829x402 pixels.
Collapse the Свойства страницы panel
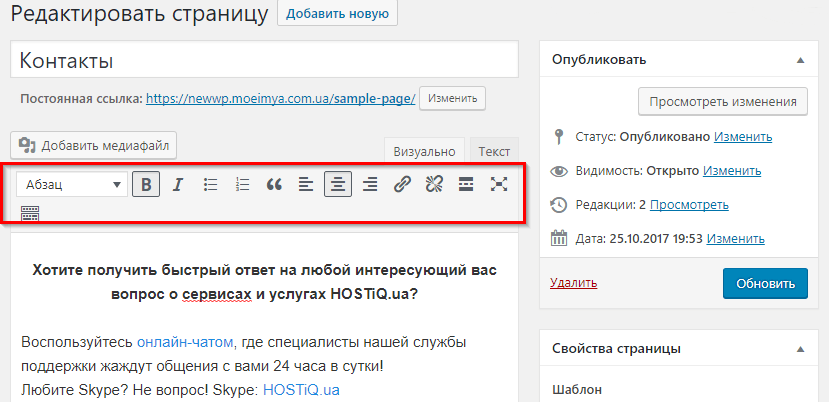(x=800, y=349)
